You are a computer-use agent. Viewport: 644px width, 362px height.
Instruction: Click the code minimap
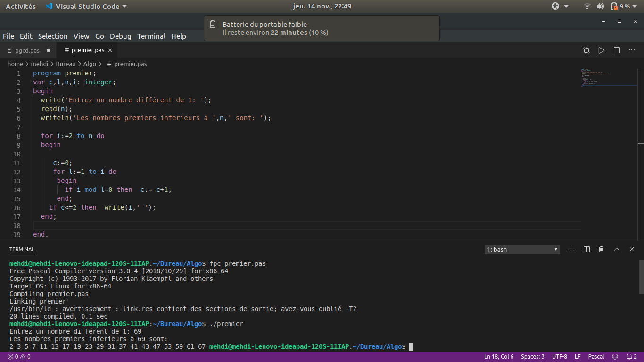pos(608,78)
